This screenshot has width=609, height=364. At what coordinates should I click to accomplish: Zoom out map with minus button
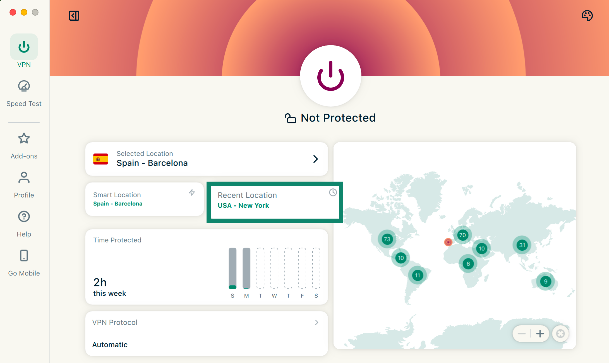click(x=521, y=334)
